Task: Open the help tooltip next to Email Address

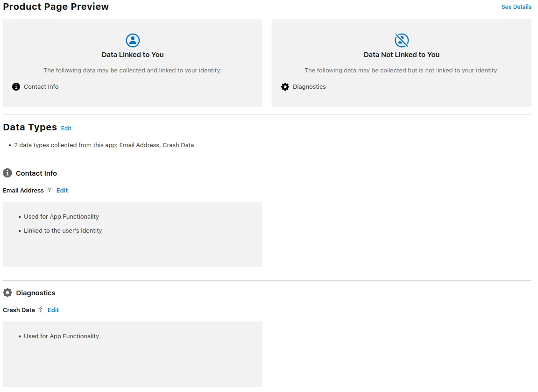Action: click(49, 190)
